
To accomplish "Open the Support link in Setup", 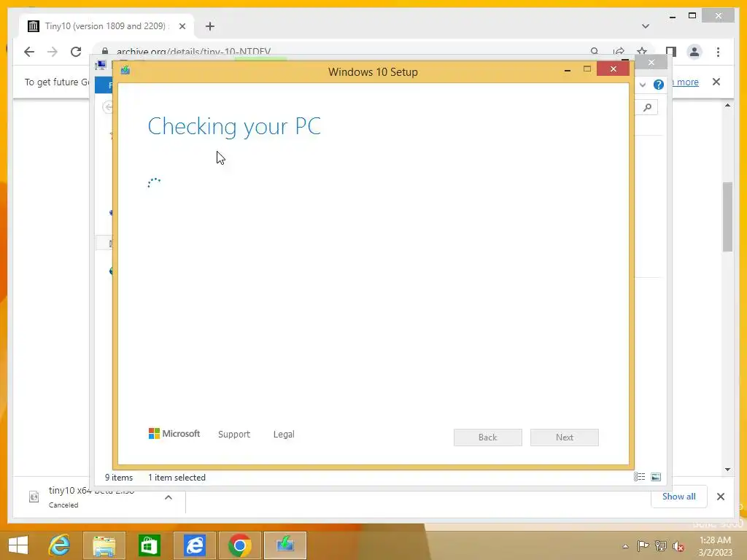I will pyautogui.click(x=234, y=435).
